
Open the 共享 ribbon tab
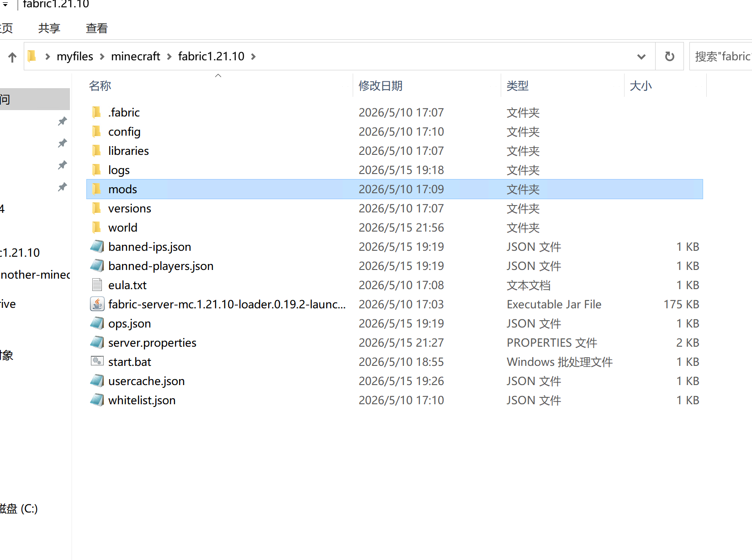(49, 28)
